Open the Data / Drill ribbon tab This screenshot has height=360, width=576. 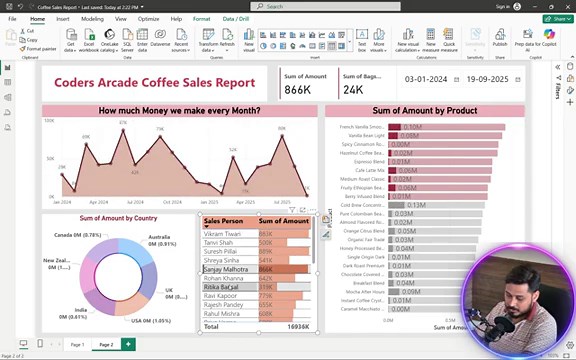coord(235,19)
